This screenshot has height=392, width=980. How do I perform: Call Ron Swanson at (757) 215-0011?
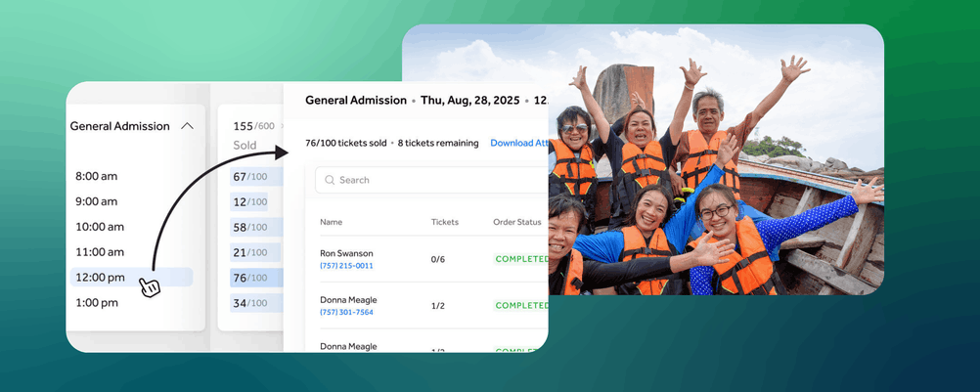point(346,266)
